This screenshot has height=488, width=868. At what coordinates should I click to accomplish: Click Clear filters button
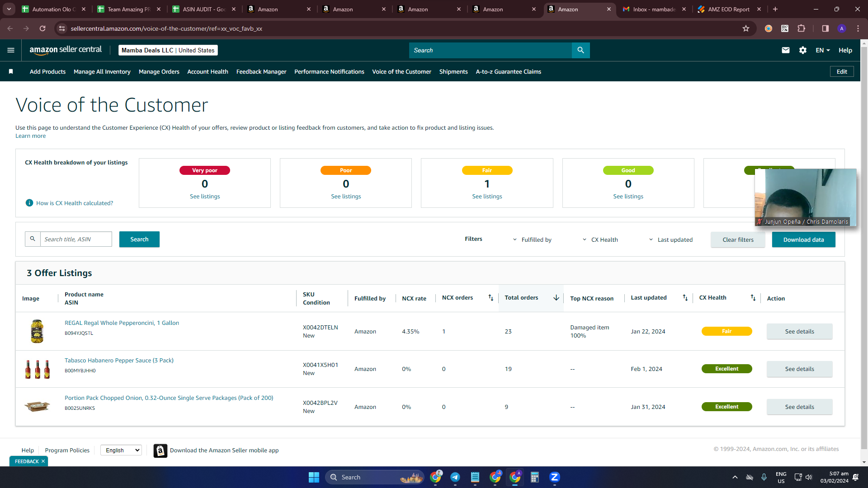click(738, 239)
